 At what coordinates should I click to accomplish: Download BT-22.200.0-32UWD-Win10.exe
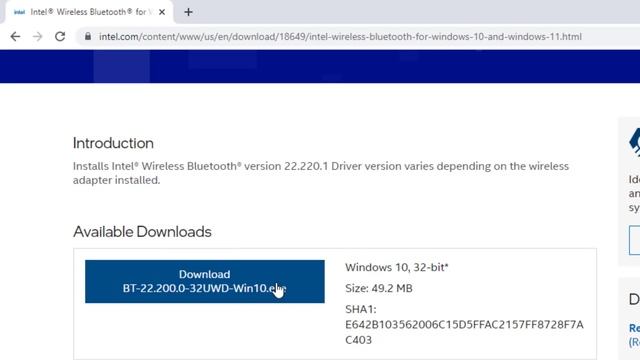click(x=205, y=282)
